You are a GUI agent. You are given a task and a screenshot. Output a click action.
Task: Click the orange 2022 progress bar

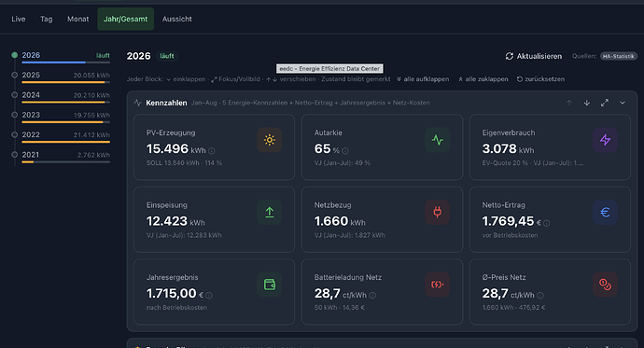tap(65, 142)
